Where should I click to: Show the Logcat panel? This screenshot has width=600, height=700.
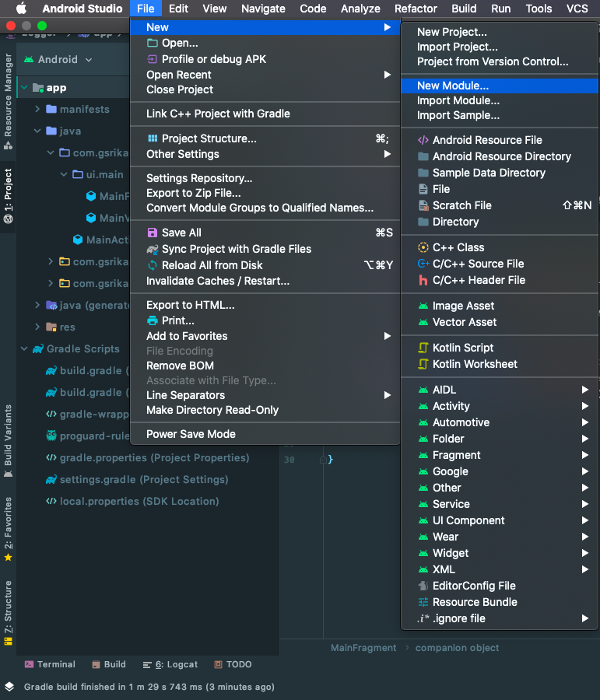tap(170, 664)
